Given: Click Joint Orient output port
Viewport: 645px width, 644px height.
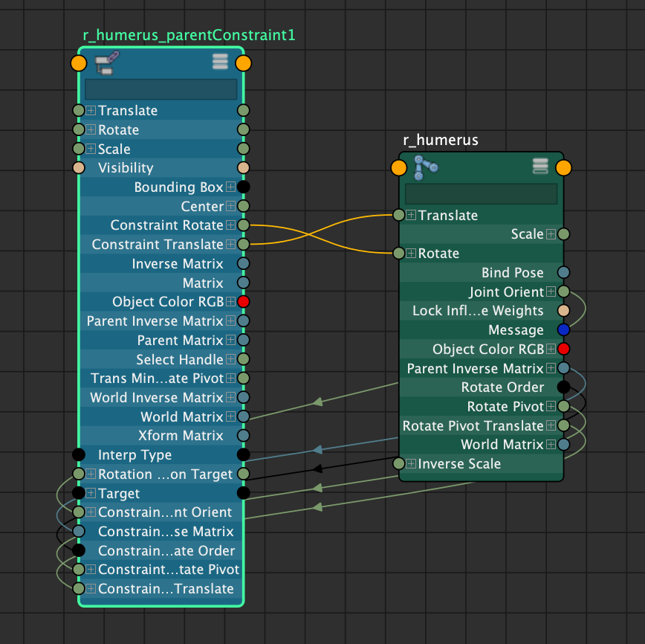Looking at the screenshot, I should [563, 292].
